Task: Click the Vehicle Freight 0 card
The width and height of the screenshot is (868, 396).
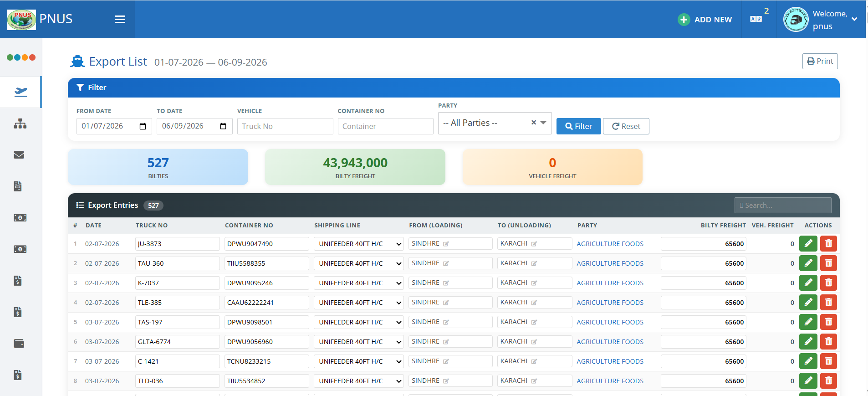Action: (x=552, y=167)
